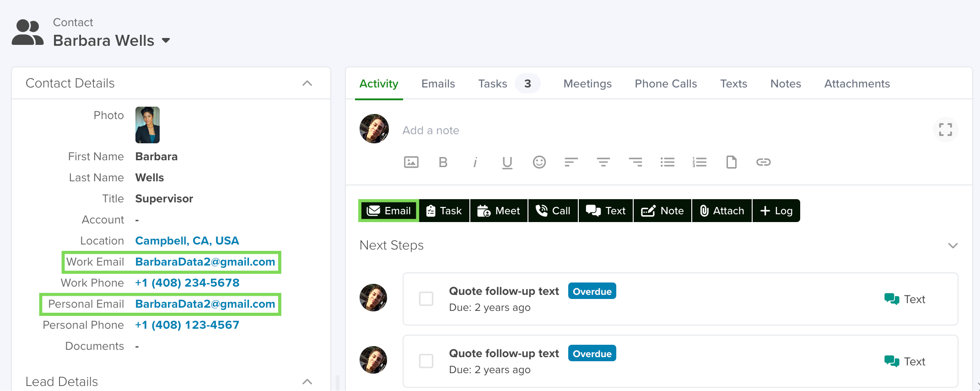Open the Meetings tab
Screen dimensions: 980x391
(x=587, y=84)
